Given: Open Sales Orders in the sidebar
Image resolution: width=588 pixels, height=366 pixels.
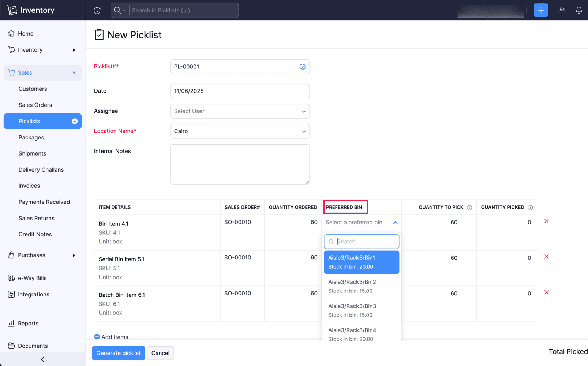Looking at the screenshot, I should coord(35,105).
